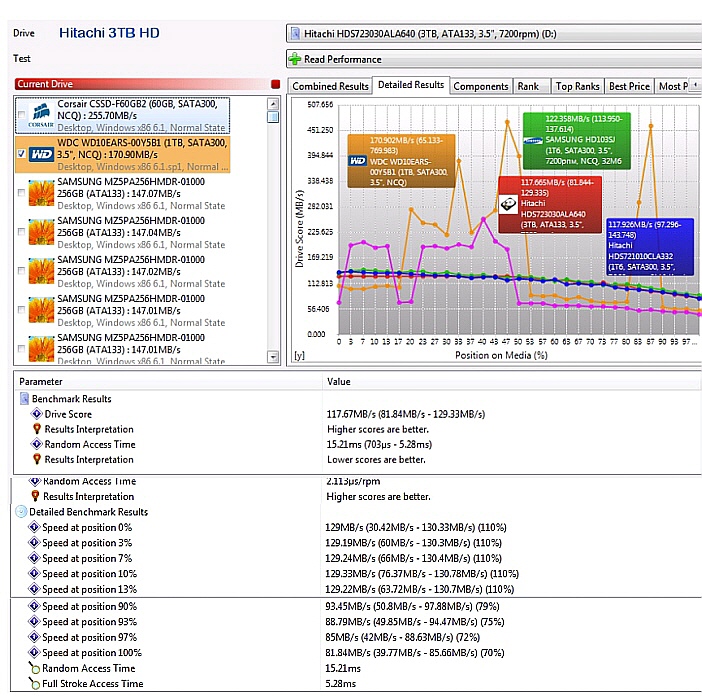Viewport: 702px width, 696px height.
Task: Click the diamond icon beside Speed at position 0%
Action: click(x=34, y=527)
